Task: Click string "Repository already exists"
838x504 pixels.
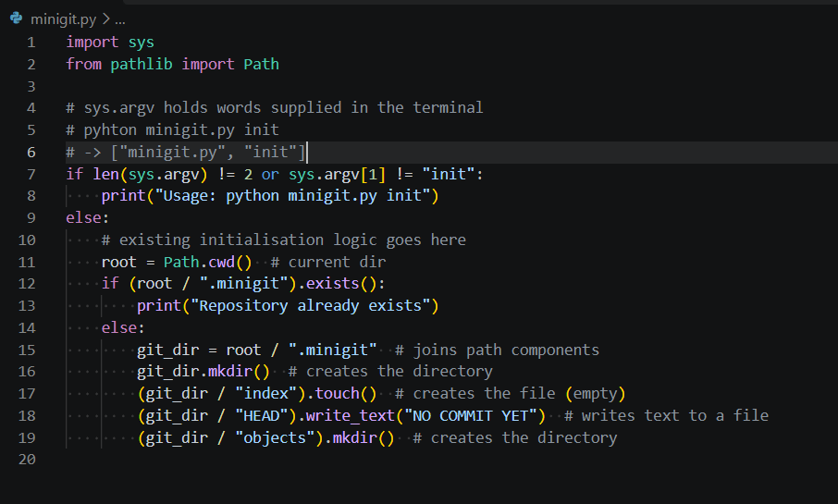Action: [x=311, y=306]
